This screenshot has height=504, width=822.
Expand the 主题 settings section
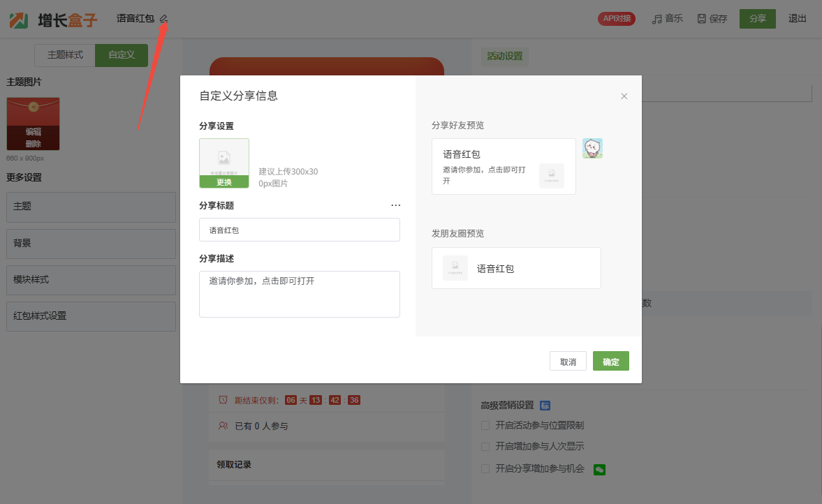click(91, 207)
